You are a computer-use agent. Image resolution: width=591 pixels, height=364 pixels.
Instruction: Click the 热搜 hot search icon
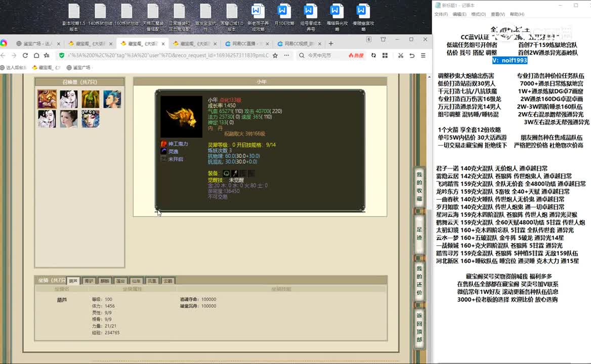[356, 55]
